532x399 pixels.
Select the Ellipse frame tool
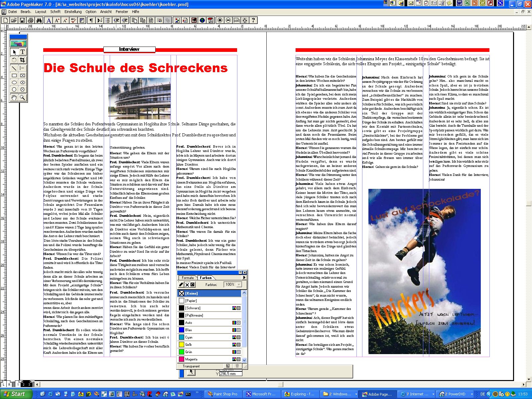pos(23,82)
